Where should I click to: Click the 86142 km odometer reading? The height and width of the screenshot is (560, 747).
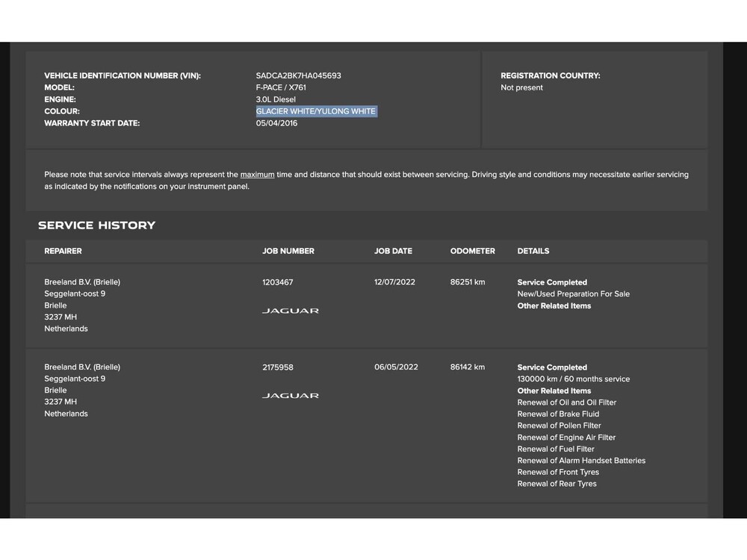pos(467,367)
